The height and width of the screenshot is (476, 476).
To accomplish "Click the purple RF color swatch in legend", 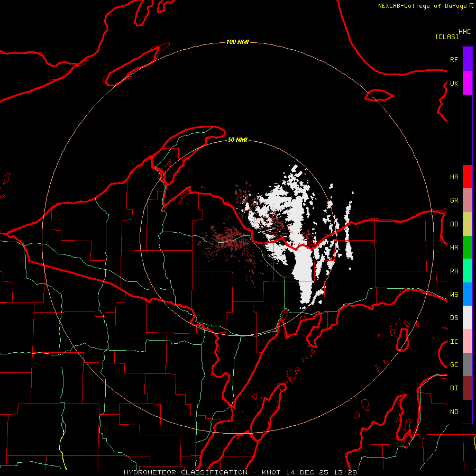I will pyautogui.click(x=467, y=59).
